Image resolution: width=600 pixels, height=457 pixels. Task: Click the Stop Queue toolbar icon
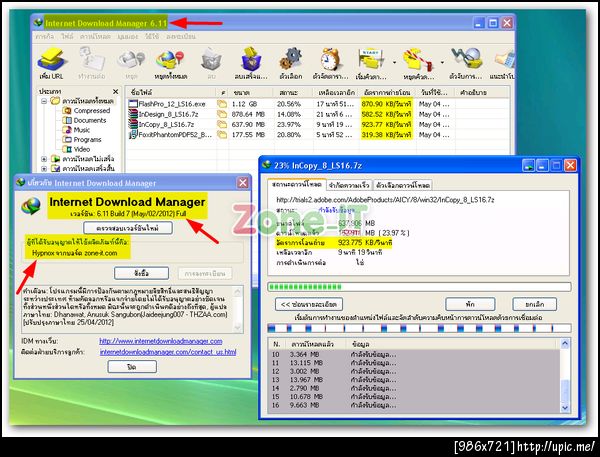point(418,60)
